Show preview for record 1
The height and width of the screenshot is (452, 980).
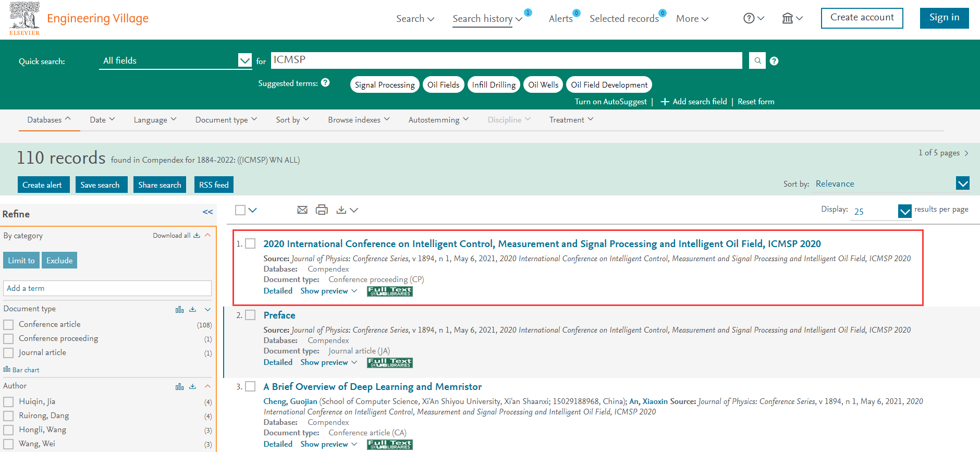[328, 291]
